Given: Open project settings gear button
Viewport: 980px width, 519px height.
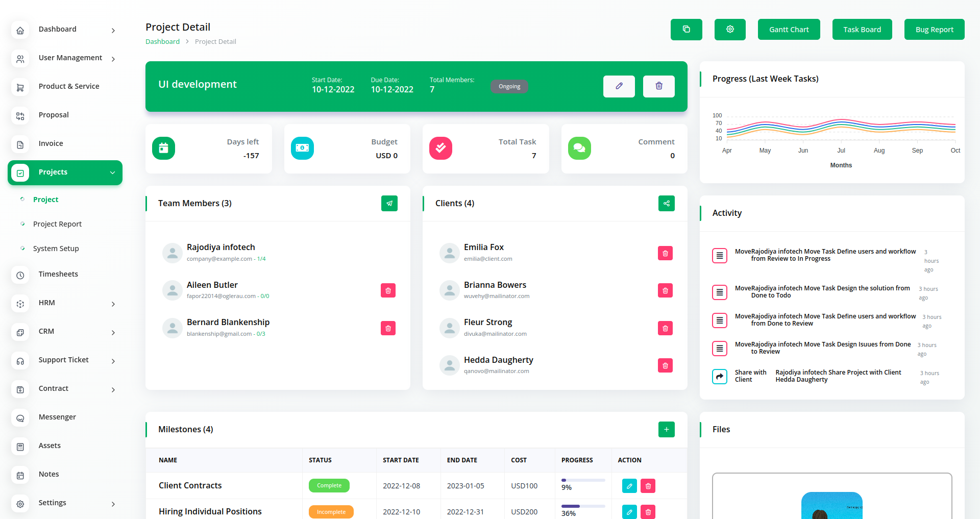Looking at the screenshot, I should (x=730, y=30).
